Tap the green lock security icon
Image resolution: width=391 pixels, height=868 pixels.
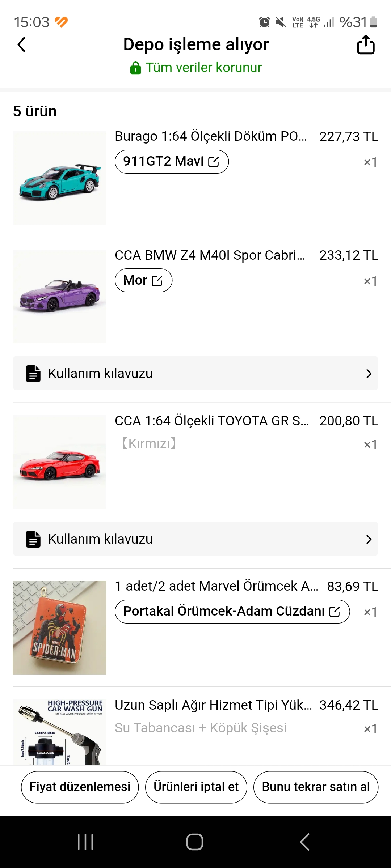coord(135,68)
